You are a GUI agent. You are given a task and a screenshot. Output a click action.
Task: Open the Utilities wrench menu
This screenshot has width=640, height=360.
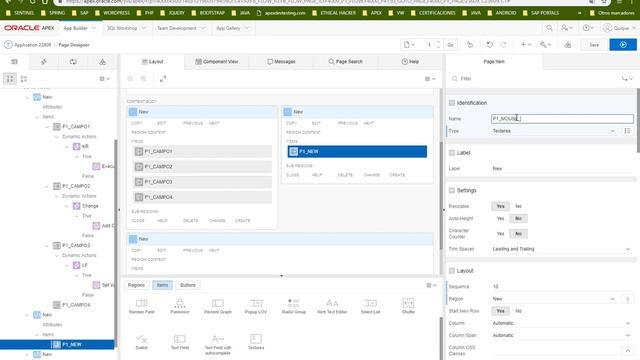pos(545,44)
